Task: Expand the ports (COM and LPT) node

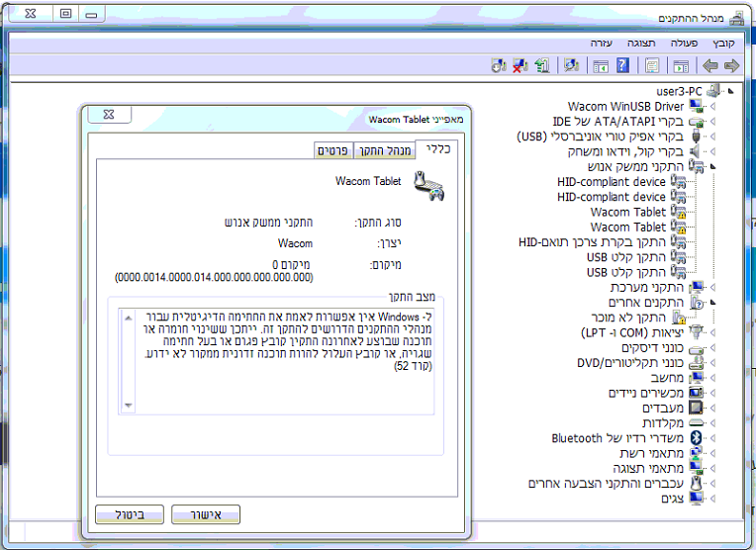Action: tap(713, 332)
